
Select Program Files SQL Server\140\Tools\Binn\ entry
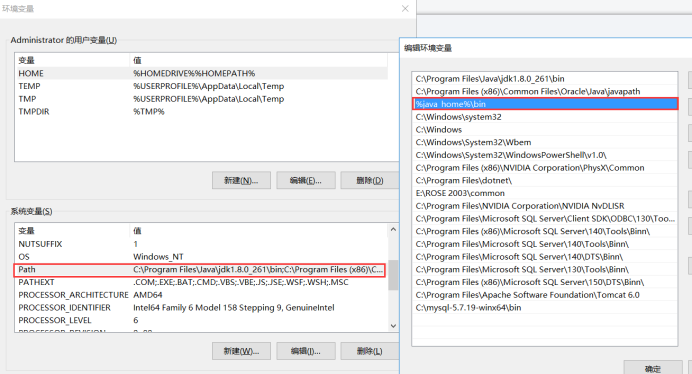pos(545,244)
